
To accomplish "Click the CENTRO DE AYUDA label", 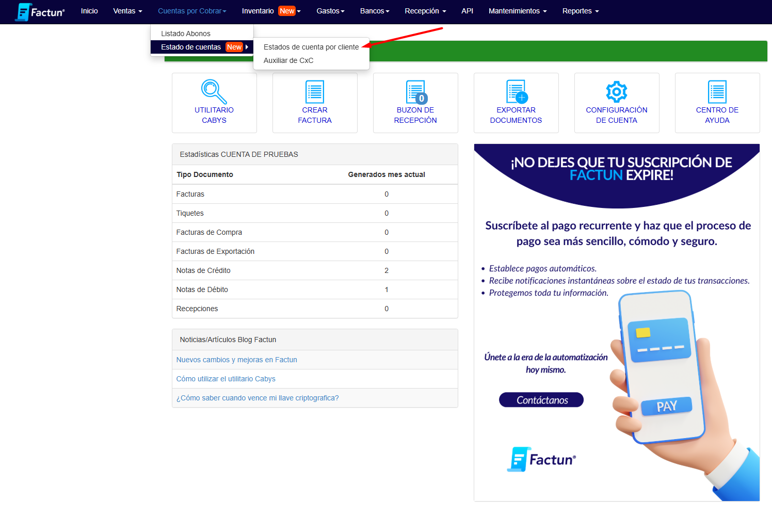I will click(x=717, y=115).
